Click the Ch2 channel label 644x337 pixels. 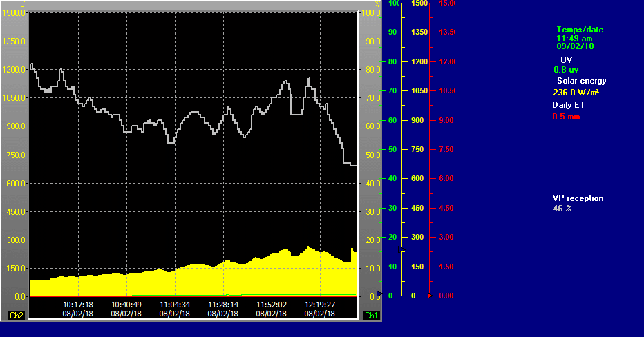[x=16, y=316]
